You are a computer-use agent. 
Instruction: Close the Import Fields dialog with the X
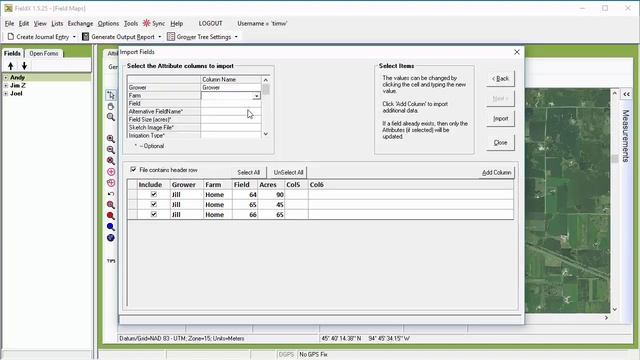pyautogui.click(x=517, y=52)
